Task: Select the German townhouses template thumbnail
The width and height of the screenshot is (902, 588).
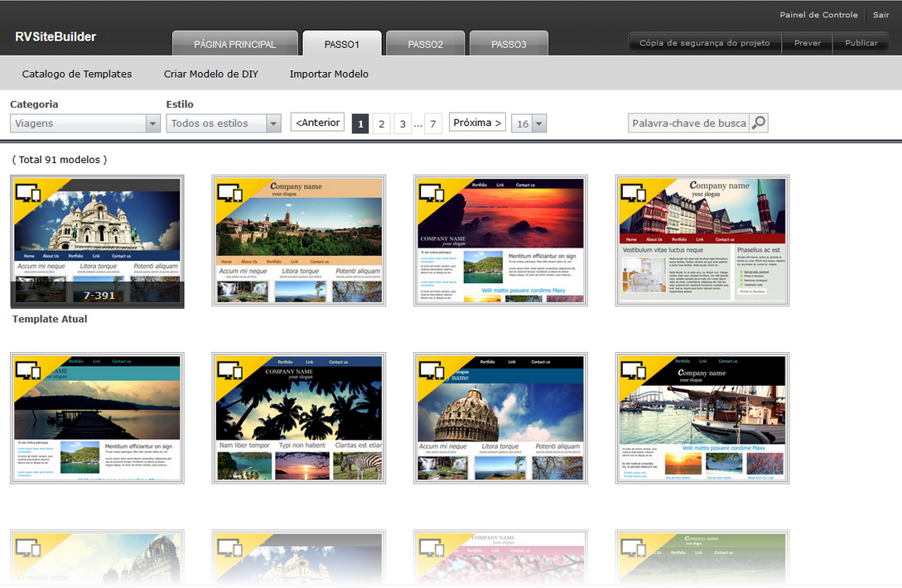Action: (702, 241)
